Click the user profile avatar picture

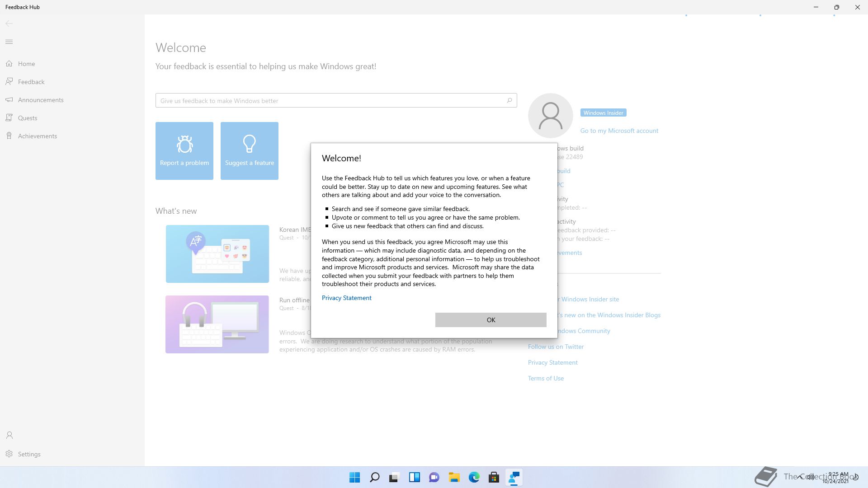pos(550,116)
